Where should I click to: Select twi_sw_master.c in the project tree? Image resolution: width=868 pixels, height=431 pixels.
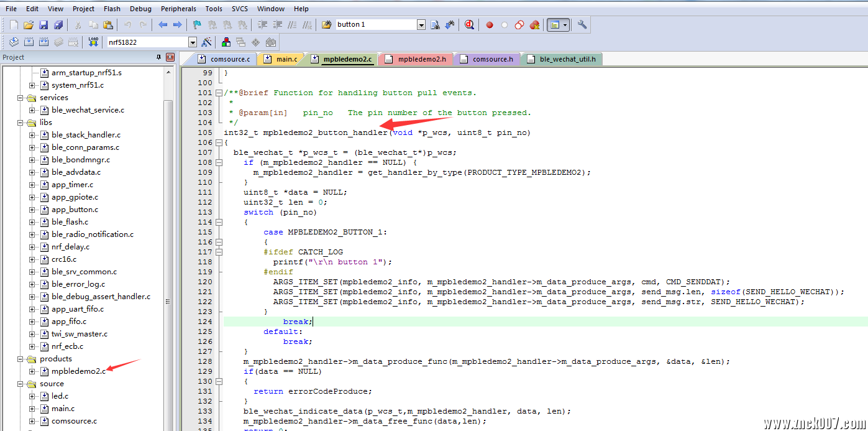79,334
